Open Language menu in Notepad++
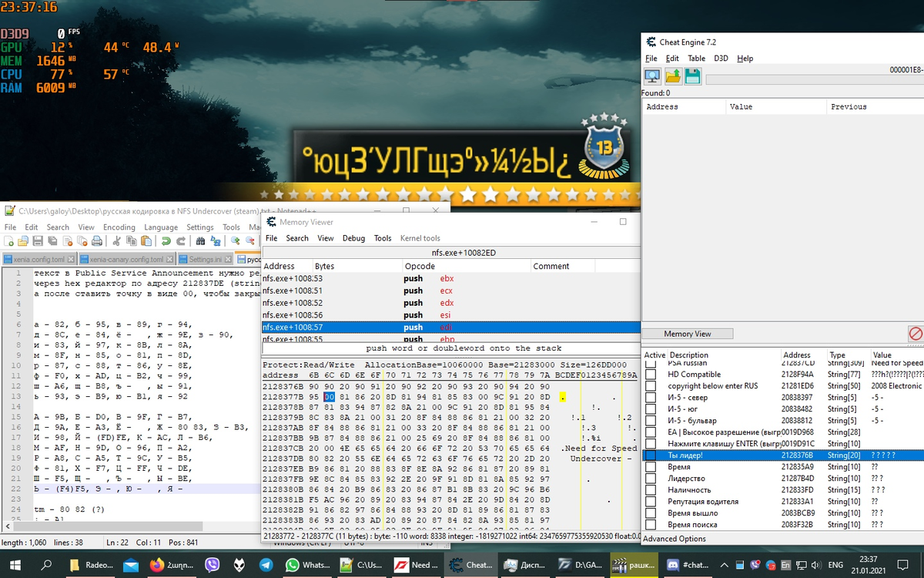This screenshot has height=578, width=924. [x=161, y=227]
